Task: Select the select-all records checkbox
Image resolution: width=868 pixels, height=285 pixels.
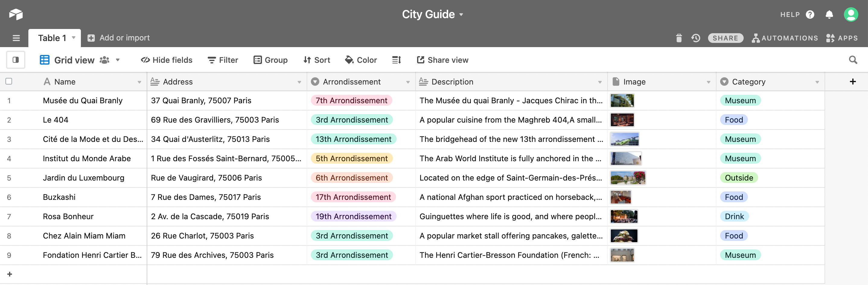Action: coord(9,81)
